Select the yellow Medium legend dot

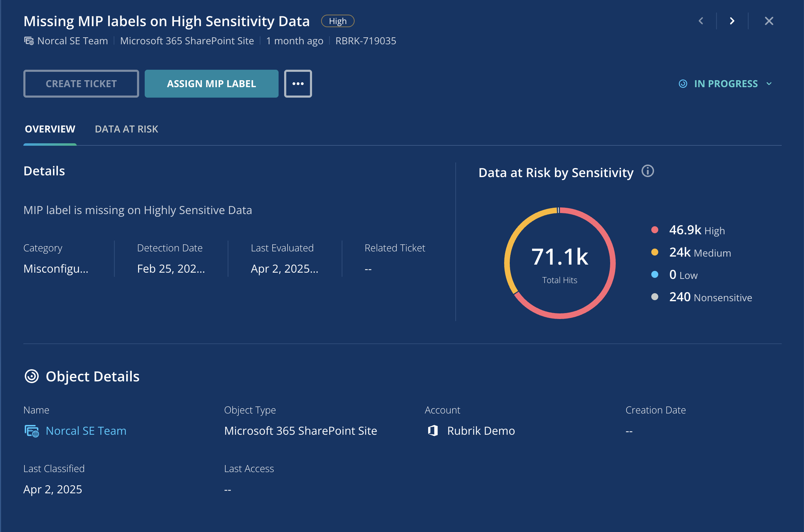click(654, 252)
